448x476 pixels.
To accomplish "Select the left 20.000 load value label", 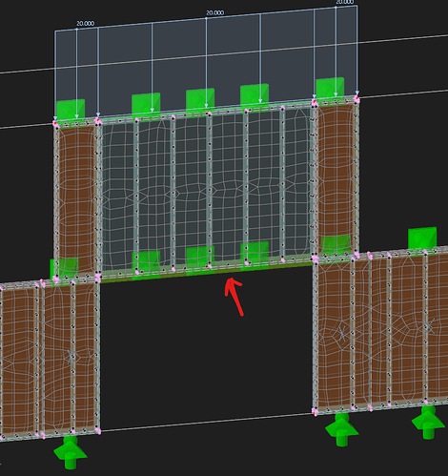I will point(86,24).
